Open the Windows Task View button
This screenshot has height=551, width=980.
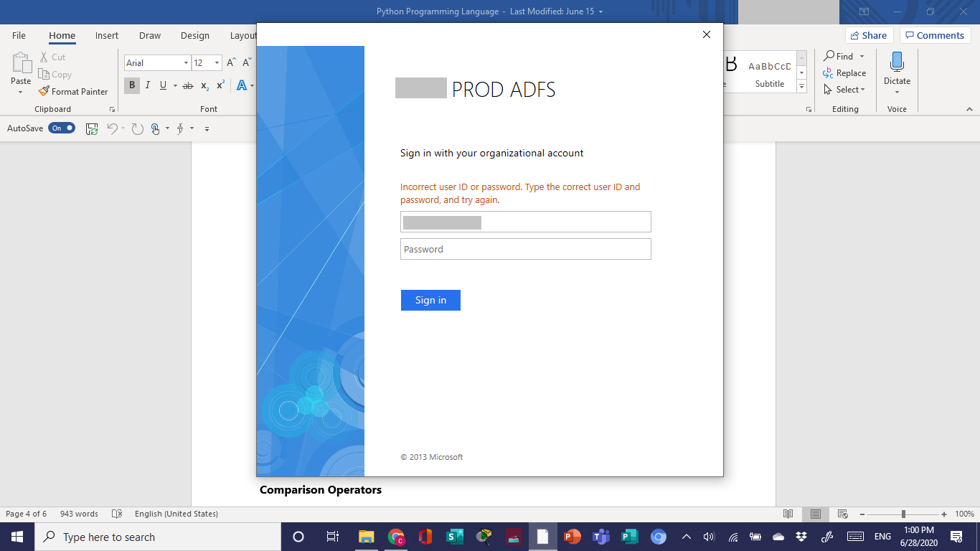(332, 537)
